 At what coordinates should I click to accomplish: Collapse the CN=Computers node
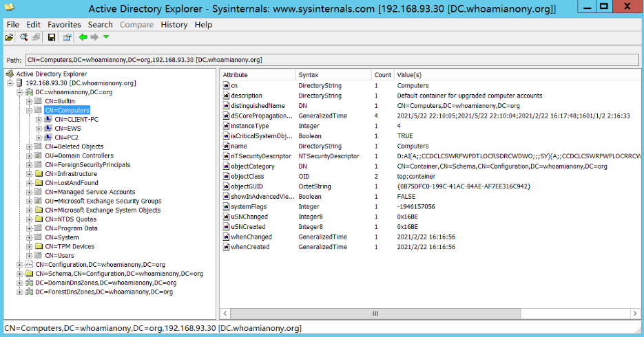[29, 110]
